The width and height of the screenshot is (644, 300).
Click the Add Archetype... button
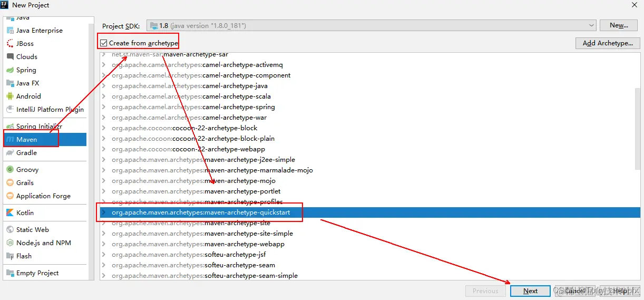point(608,43)
